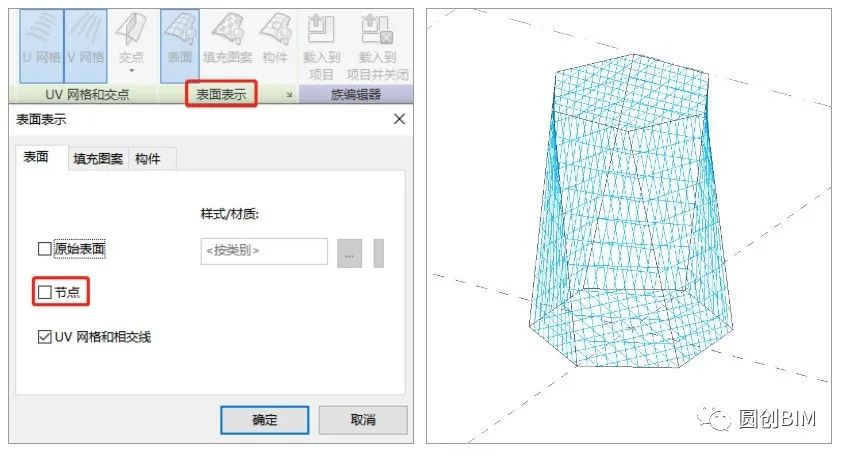Viewport: 844px width, 456px height.
Task: Enable the 原始表面 checkbox
Action: 45,249
